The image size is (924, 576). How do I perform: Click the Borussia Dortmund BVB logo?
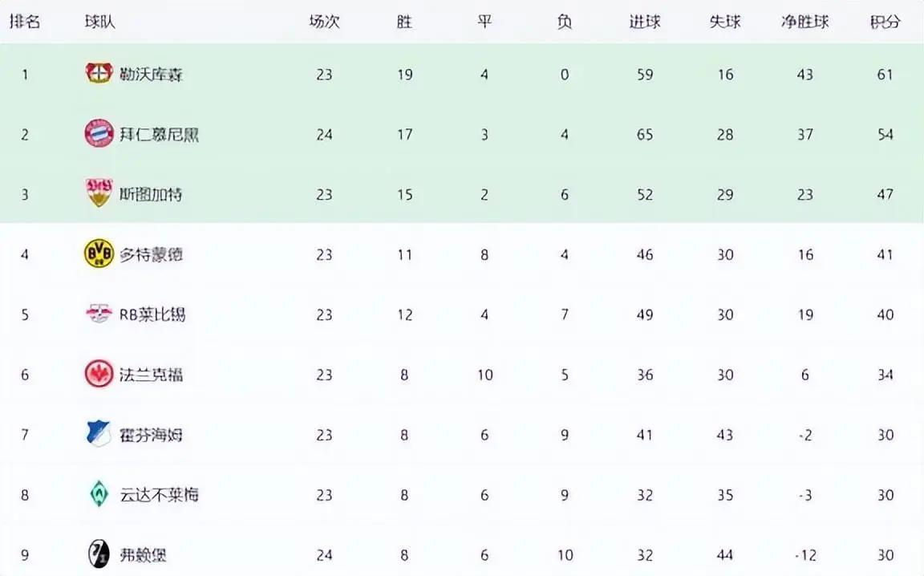(x=99, y=254)
